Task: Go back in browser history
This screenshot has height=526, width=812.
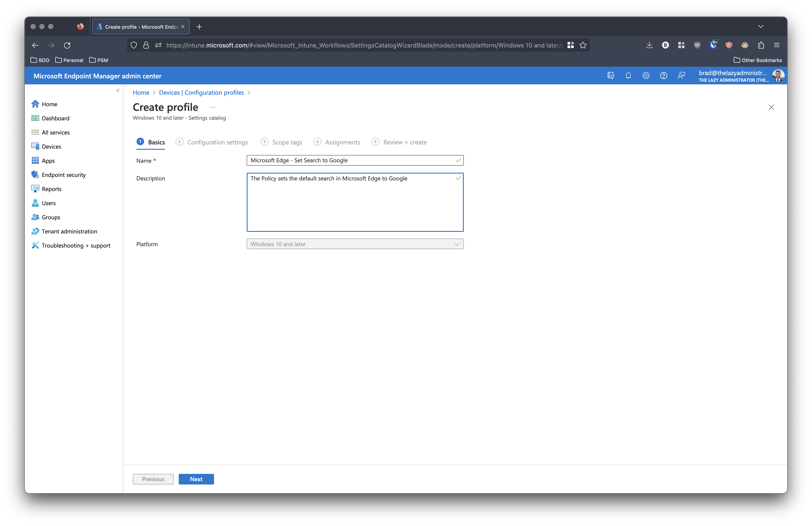Action: [x=35, y=45]
